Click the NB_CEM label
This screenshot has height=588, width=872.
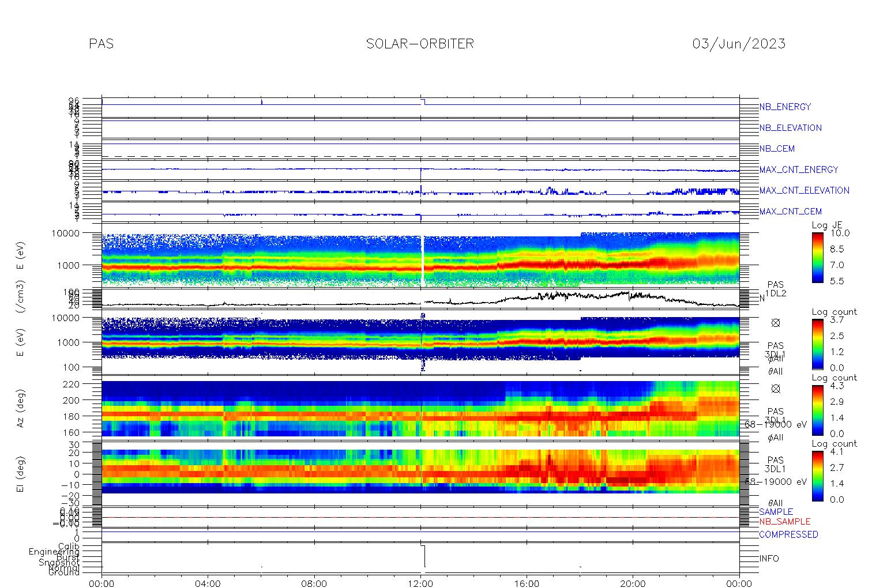click(x=777, y=149)
